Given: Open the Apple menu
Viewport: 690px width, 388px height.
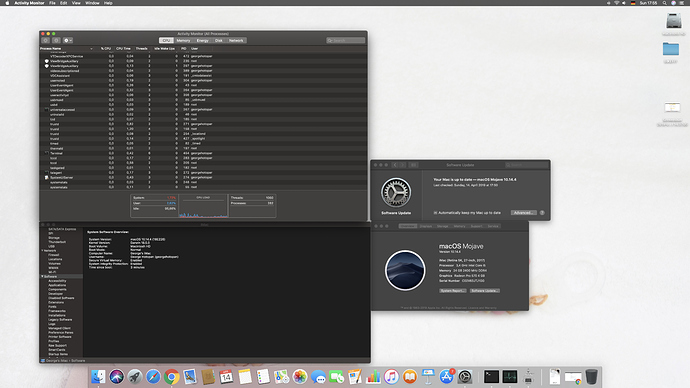Looking at the screenshot, I should 7,3.
